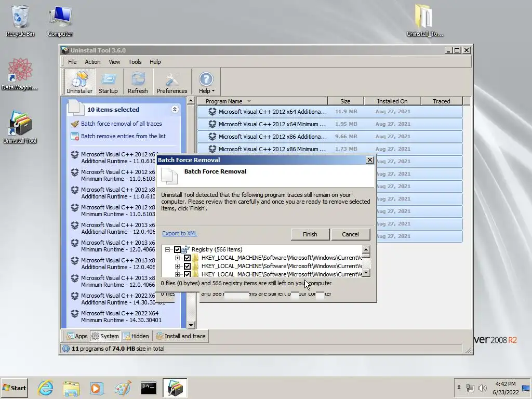Image resolution: width=532 pixels, height=399 pixels.
Task: Click sidebar icon for Visual C++ 2013 x86 Minimum Runtime 12.0.4066
Action: (75, 278)
